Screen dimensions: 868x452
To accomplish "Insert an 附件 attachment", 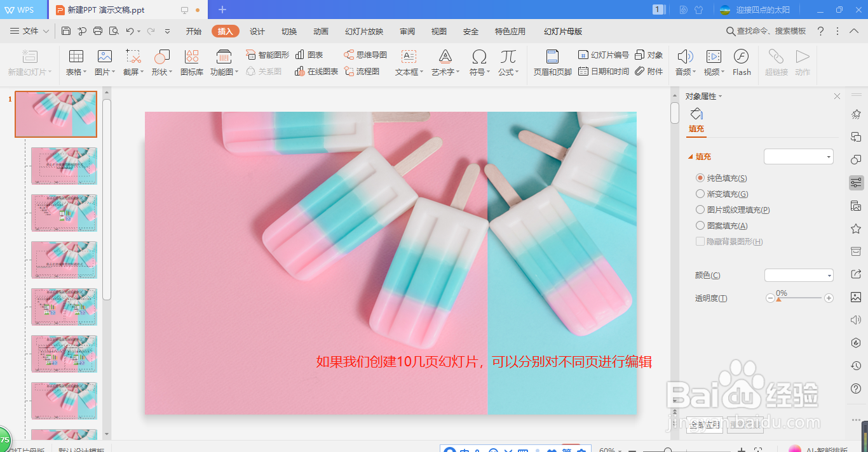I will click(649, 71).
